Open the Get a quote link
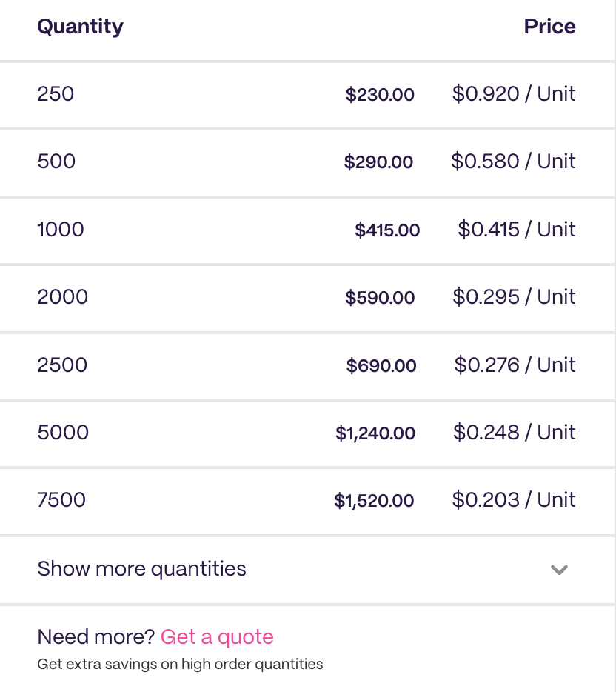Viewport: 616px width, 692px height. [217, 637]
